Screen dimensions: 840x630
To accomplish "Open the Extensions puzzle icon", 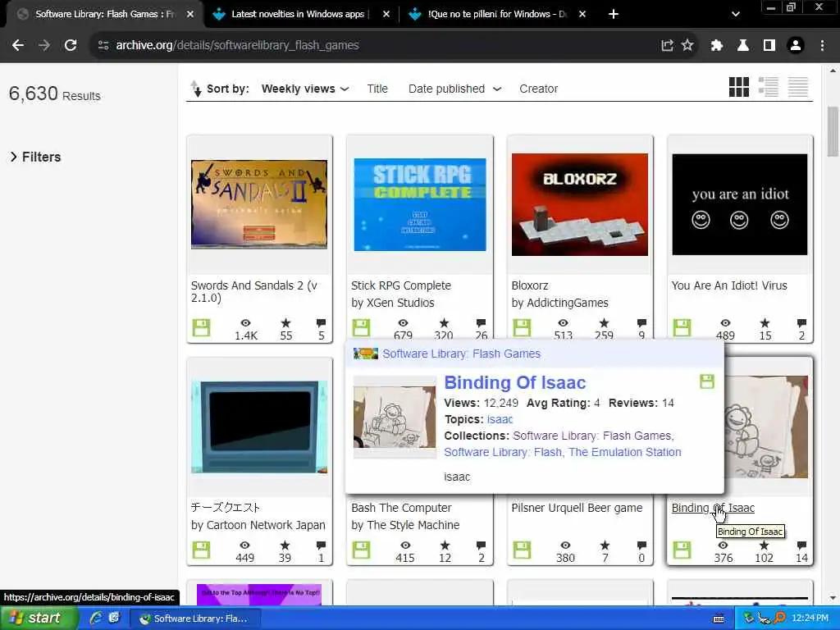I will 717,46.
